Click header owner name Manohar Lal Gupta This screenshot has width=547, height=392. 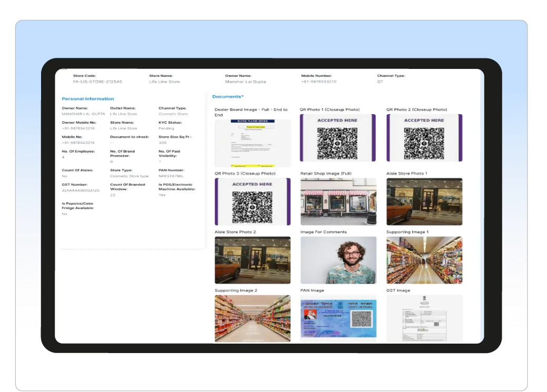(x=245, y=82)
